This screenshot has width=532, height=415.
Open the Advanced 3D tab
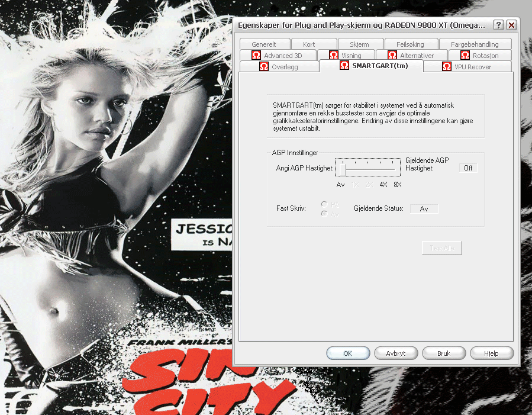click(x=278, y=55)
